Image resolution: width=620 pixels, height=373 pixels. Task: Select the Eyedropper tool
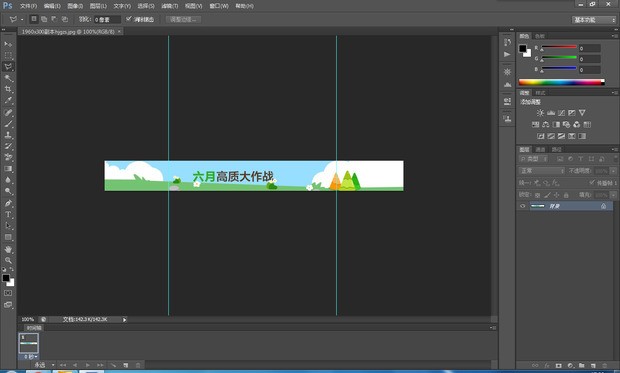coord(8,100)
